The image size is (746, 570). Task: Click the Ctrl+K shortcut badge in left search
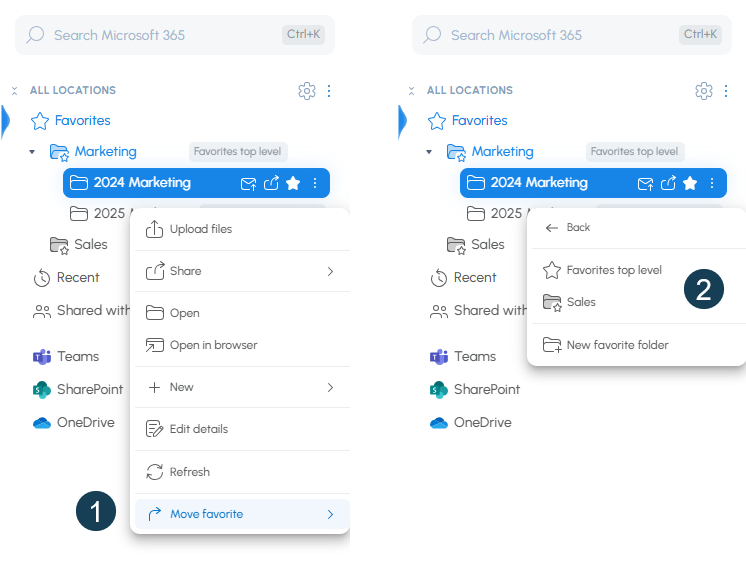point(304,34)
